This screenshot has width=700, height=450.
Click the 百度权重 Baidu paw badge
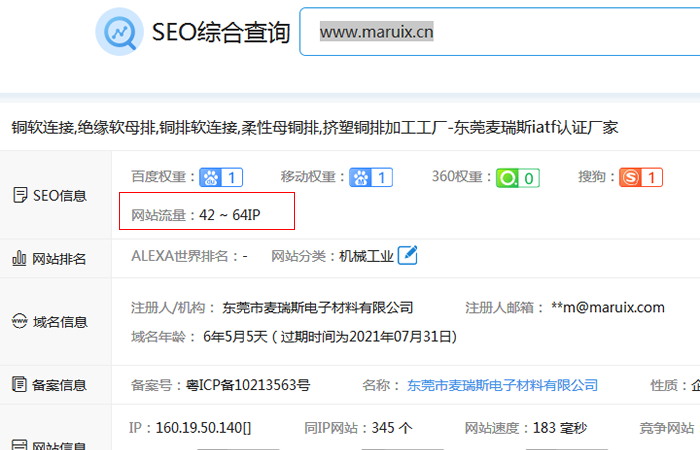[221, 177]
